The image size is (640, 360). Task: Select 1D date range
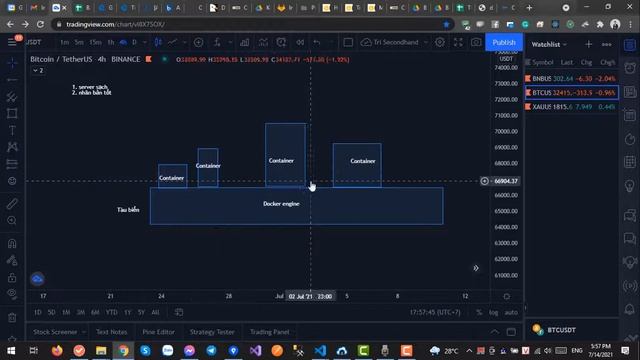click(38, 312)
